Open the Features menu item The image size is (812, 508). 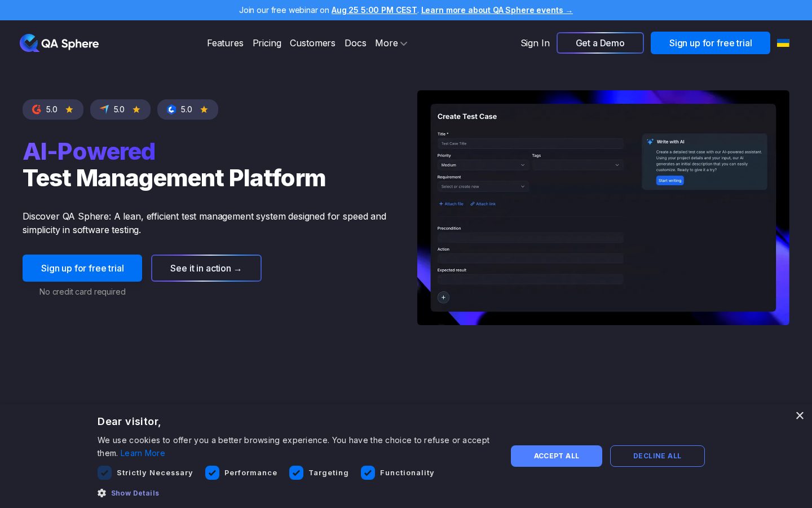pos(225,43)
